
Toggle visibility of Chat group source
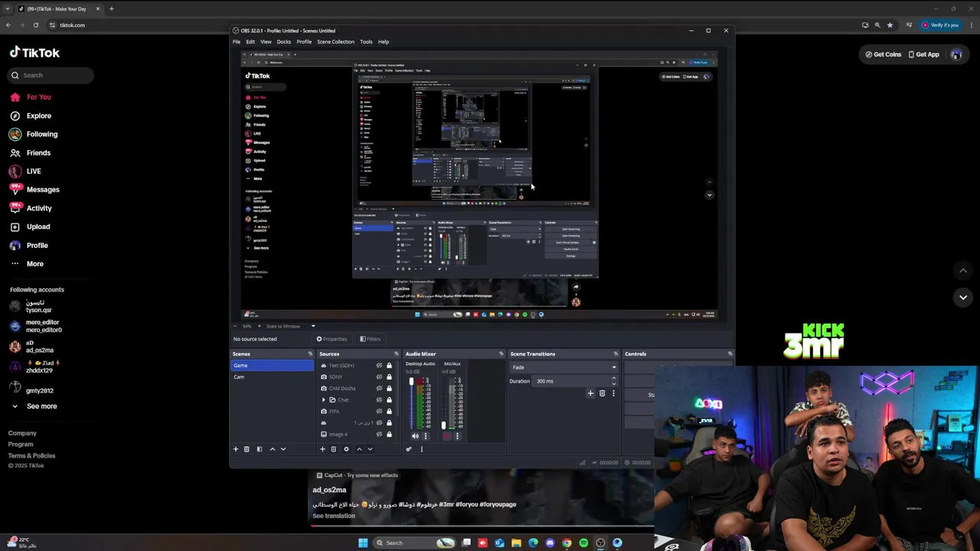pyautogui.click(x=379, y=400)
